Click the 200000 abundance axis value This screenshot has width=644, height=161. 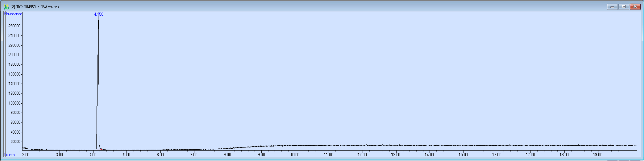coord(14,55)
